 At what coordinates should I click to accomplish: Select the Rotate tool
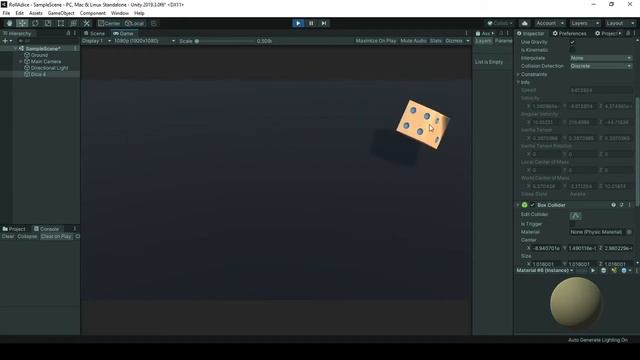(35, 23)
